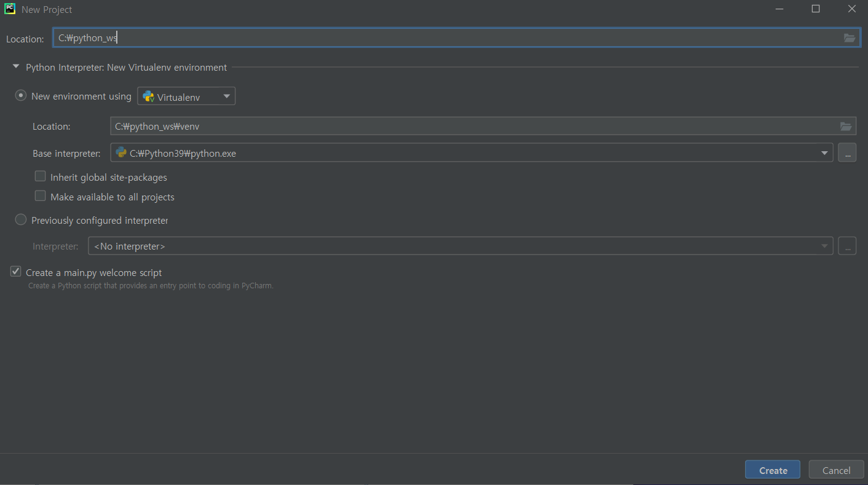
Task: Click the Cancel button
Action: pos(837,470)
